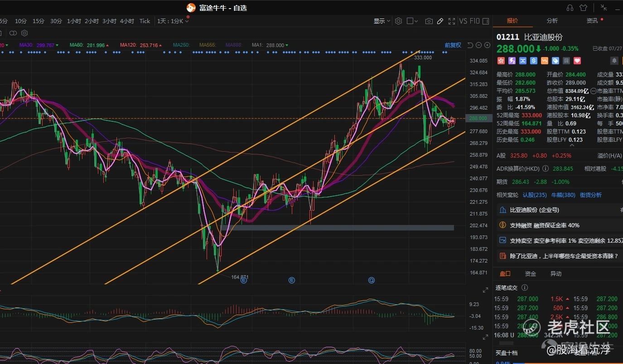Open the chart settings gear
The height and width of the screenshot is (364, 623).
[398, 21]
